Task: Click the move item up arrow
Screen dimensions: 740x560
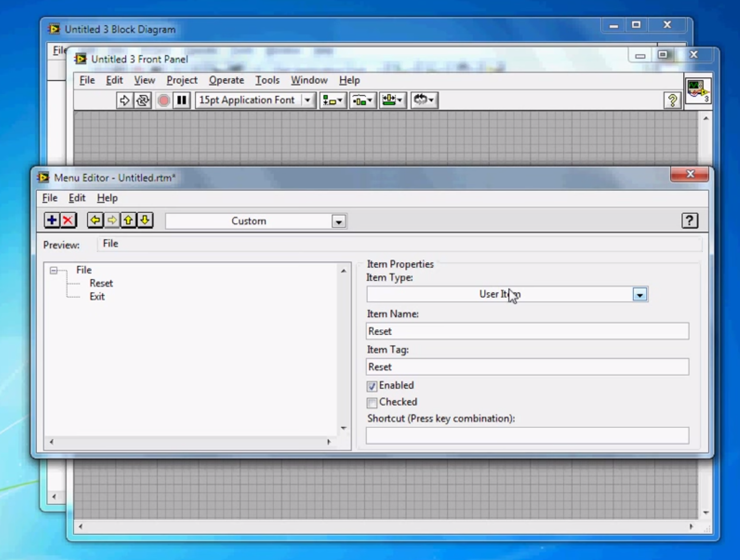Action: pyautogui.click(x=128, y=220)
